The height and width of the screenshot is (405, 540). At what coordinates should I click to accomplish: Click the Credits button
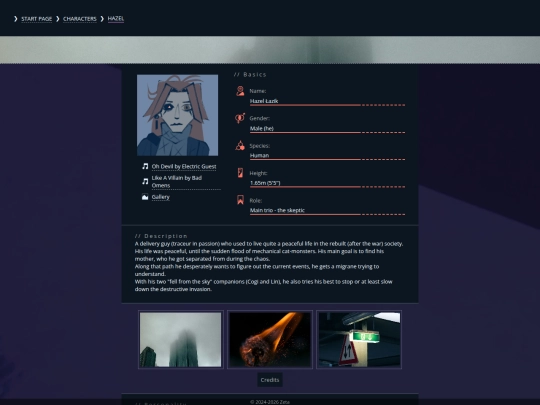[270, 380]
